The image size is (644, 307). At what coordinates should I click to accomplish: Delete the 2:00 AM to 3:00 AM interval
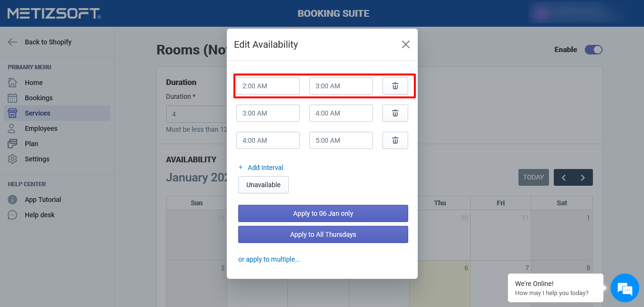pyautogui.click(x=395, y=86)
